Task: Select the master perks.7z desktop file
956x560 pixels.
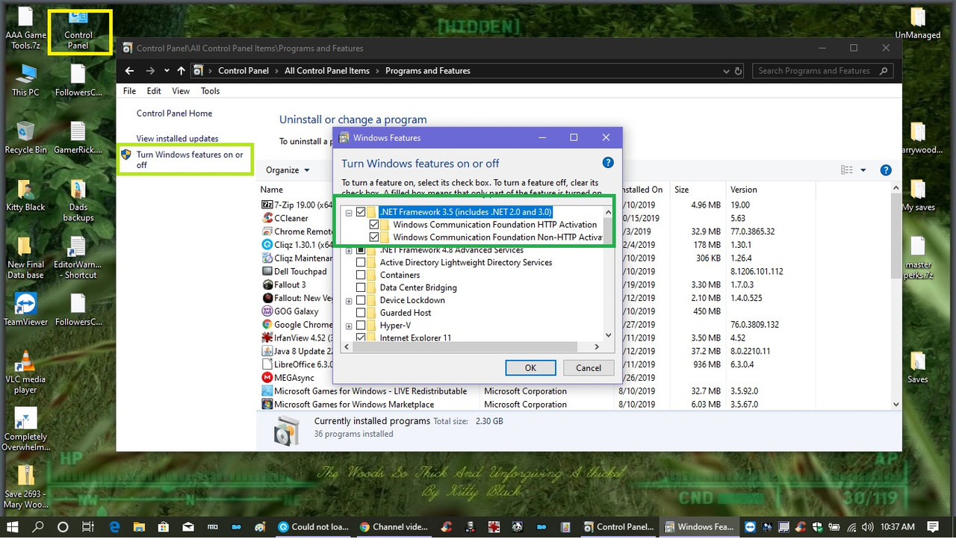Action: point(918,258)
